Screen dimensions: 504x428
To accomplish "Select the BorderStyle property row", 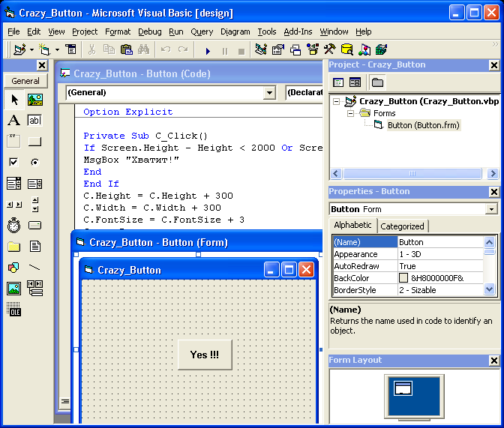I will click(x=408, y=290).
